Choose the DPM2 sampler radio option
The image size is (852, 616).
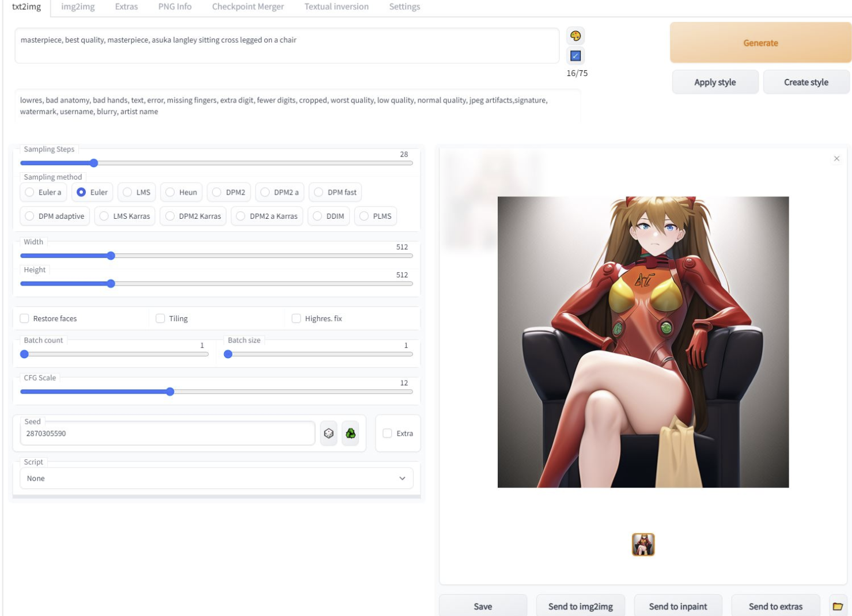[229, 192]
